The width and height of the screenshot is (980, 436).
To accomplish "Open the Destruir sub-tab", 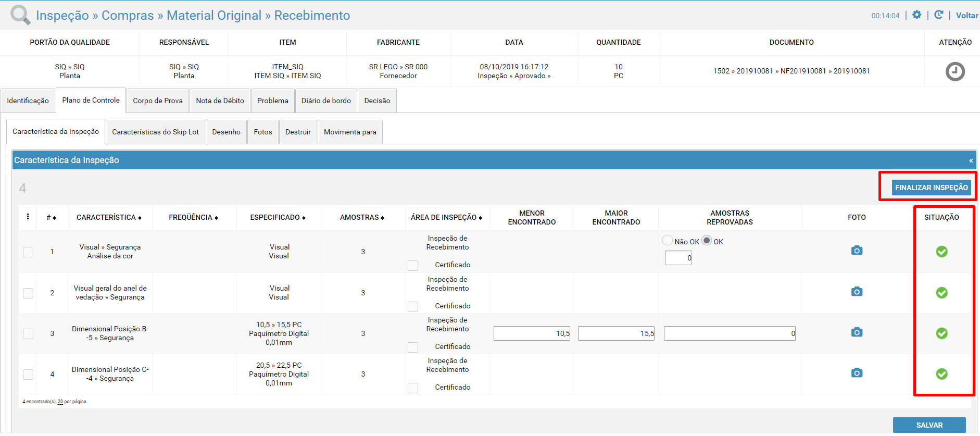I will 298,132.
